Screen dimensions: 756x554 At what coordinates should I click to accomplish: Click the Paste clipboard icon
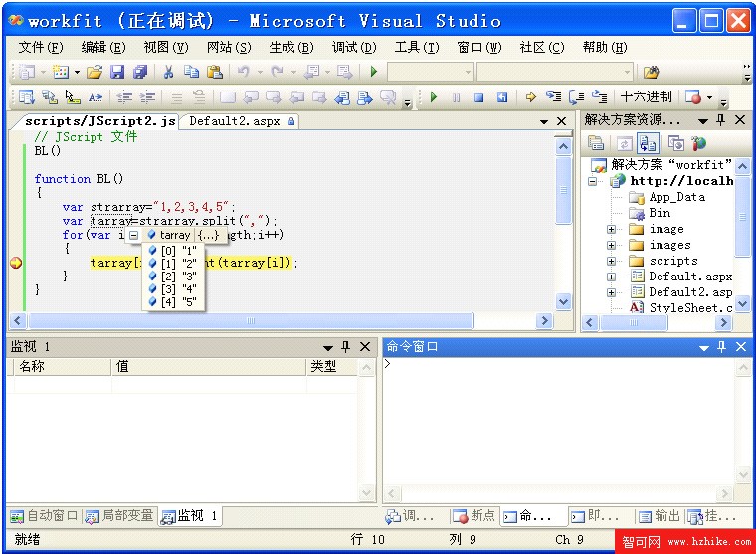click(214, 72)
